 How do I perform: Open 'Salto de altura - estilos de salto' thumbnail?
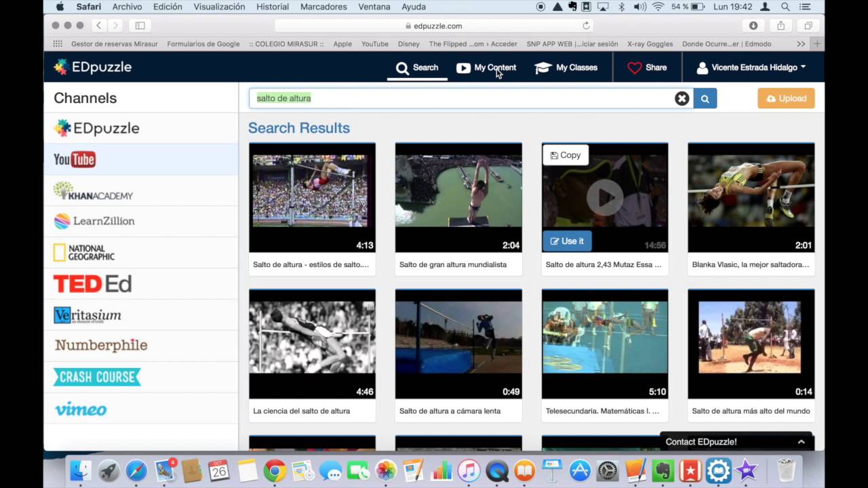312,198
